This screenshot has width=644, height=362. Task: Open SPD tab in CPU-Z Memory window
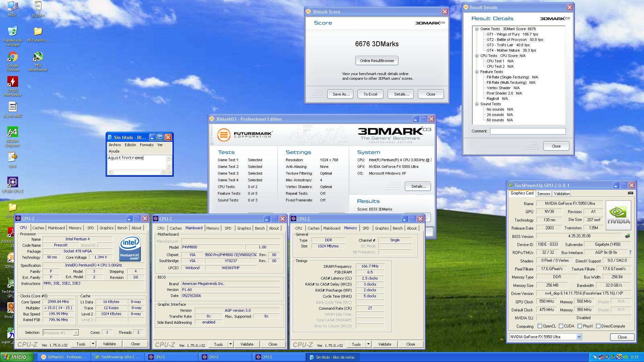(x=366, y=228)
